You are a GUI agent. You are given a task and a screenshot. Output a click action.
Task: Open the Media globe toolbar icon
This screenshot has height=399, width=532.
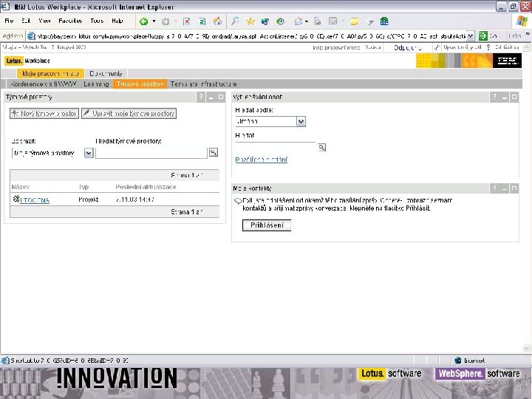coord(265,21)
